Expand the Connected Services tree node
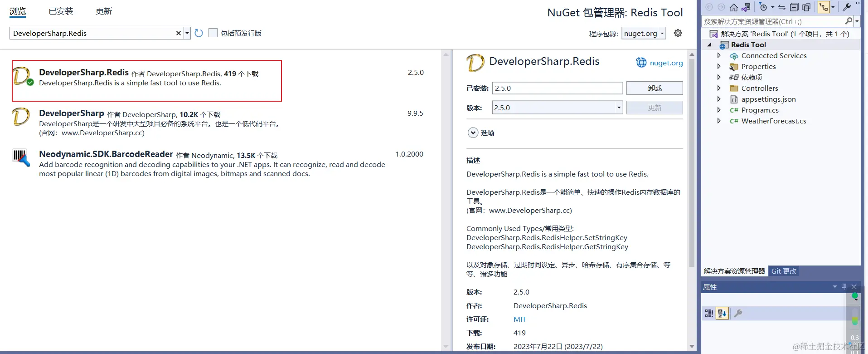 pyautogui.click(x=719, y=56)
